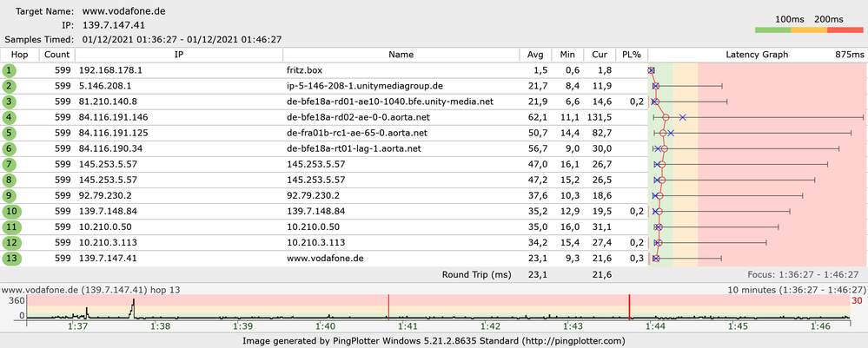Click the 1:37 tick label on the timeline
This screenshot has width=868, height=348.
pyautogui.click(x=77, y=327)
